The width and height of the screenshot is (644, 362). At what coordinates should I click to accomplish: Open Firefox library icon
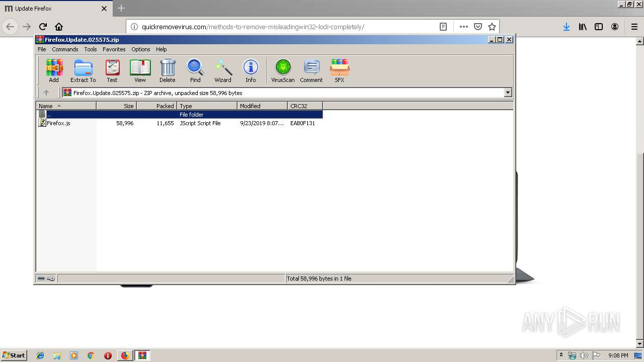[583, 27]
